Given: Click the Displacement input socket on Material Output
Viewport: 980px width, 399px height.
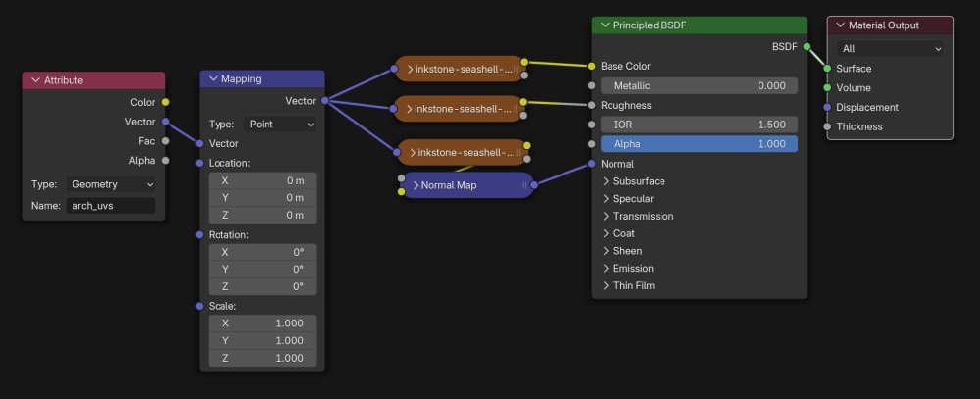Looking at the screenshot, I should click(828, 107).
